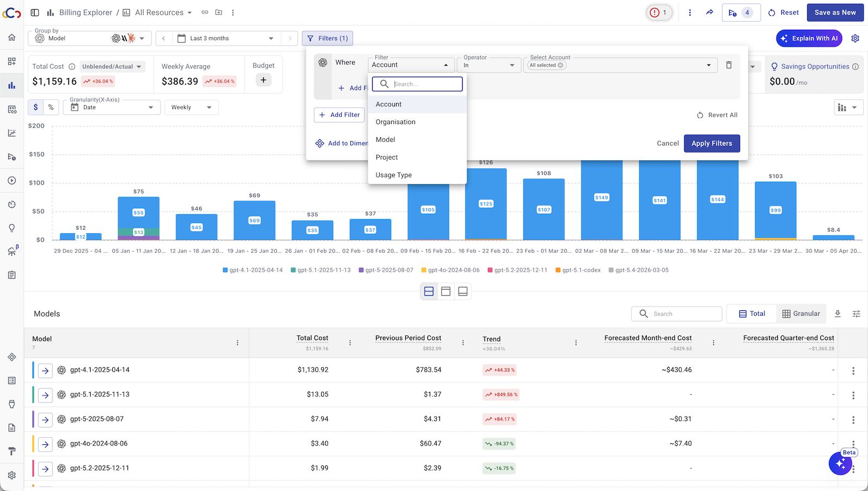Expand the Select Account dropdown
This screenshot has height=491, width=868.
click(709, 65)
